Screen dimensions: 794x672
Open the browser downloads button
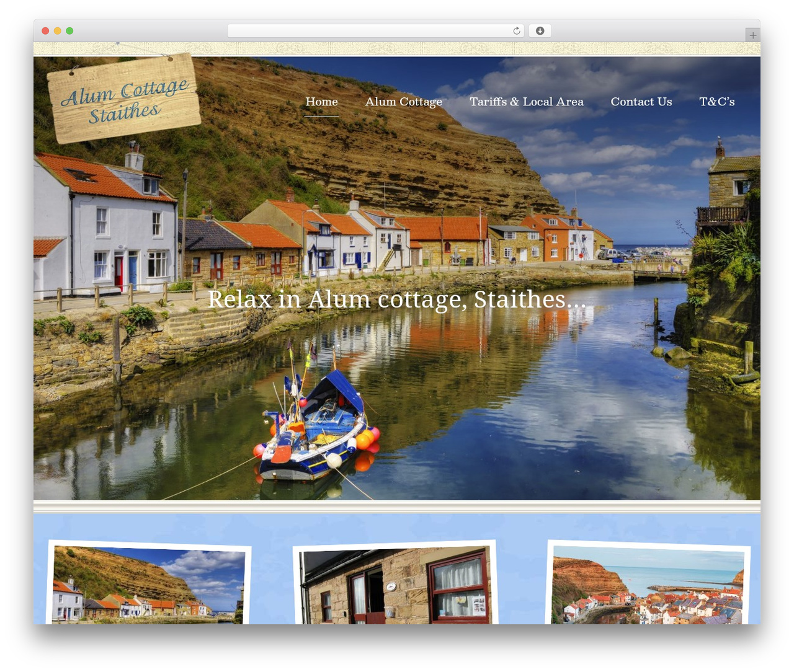coord(540,31)
